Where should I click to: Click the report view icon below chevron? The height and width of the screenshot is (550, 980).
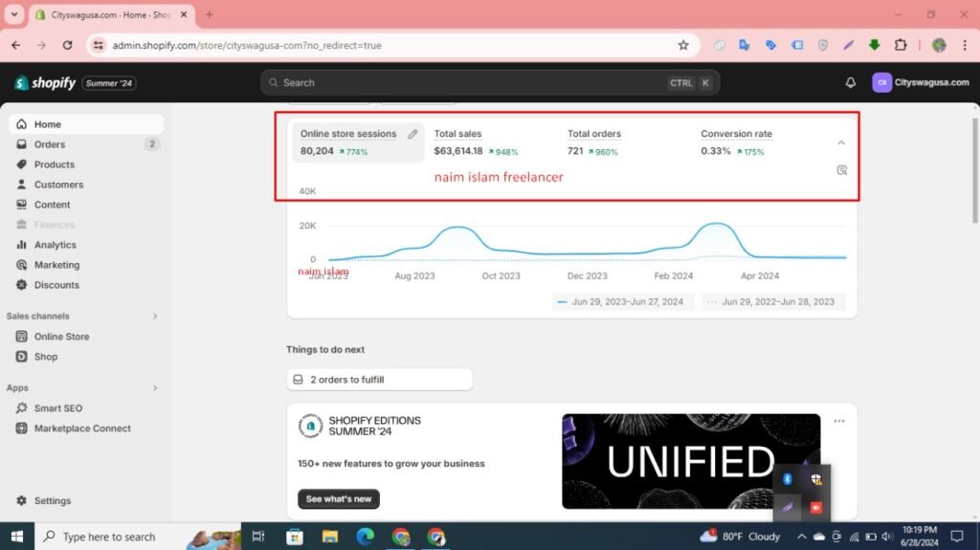tap(841, 170)
